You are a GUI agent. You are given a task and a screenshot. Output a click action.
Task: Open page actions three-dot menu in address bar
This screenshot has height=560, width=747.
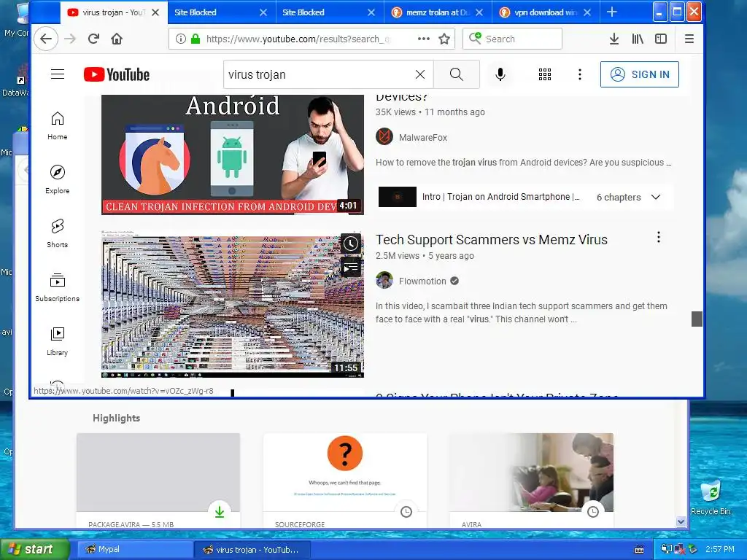pos(424,39)
